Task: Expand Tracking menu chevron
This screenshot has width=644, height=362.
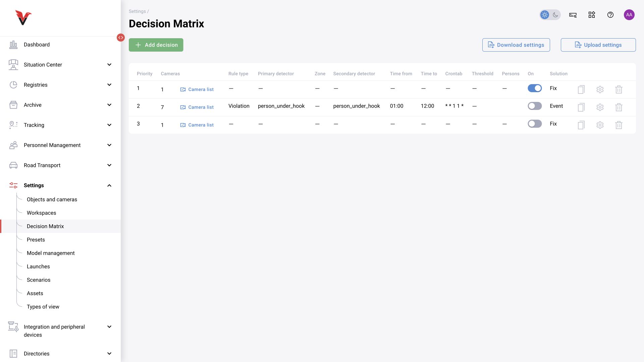Action: 109,125
